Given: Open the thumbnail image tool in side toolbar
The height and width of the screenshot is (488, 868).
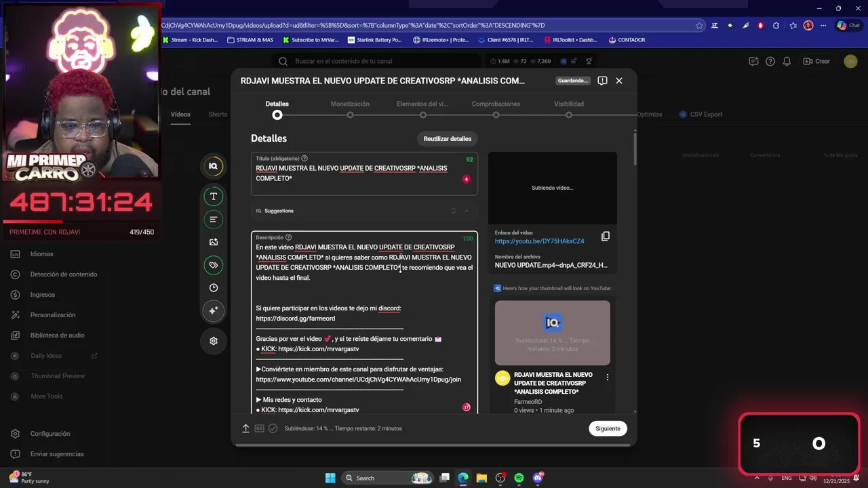Looking at the screenshot, I should coord(214,242).
